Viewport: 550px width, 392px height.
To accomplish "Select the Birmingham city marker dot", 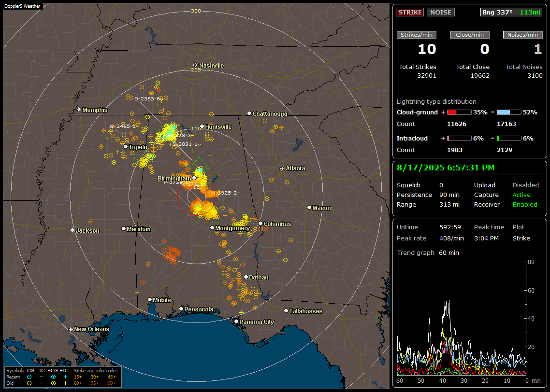I will pos(194,178).
